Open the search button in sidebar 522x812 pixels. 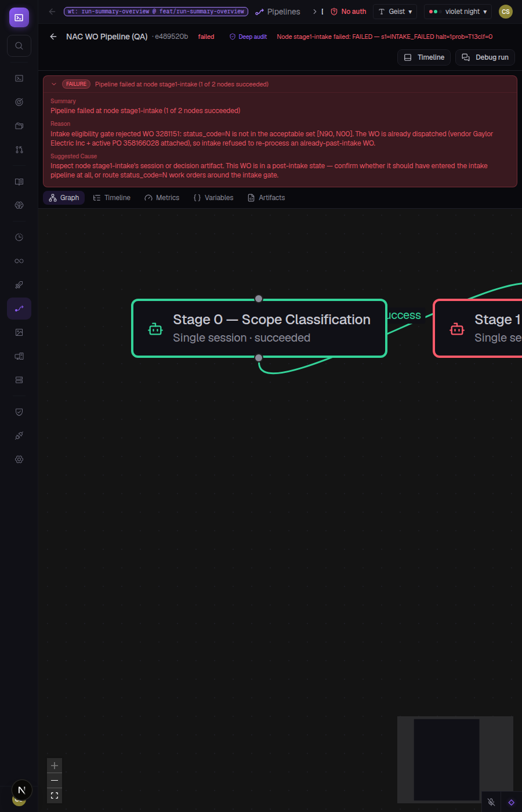19,46
